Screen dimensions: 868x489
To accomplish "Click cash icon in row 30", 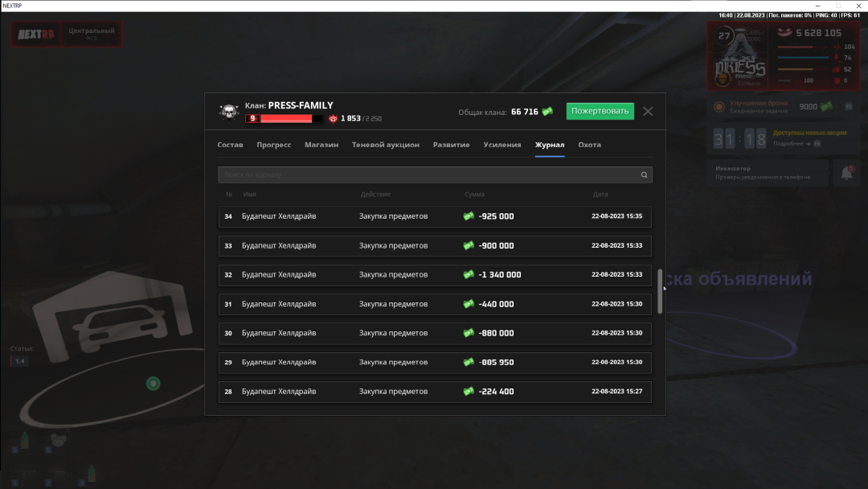I will [469, 333].
